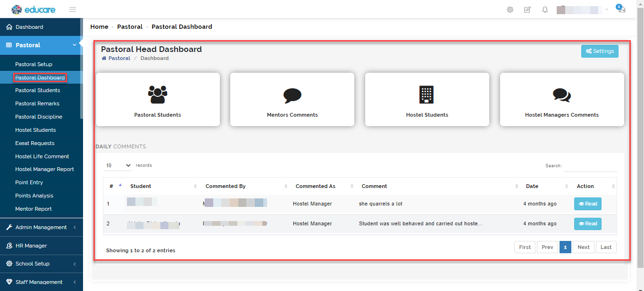Sort by Action column
Screen dimensions: 644x291
pos(594,186)
